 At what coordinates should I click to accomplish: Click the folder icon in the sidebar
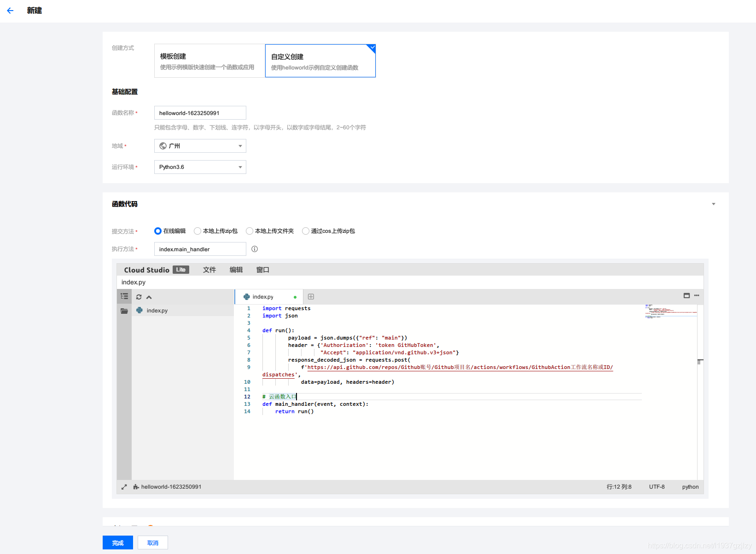[124, 311]
